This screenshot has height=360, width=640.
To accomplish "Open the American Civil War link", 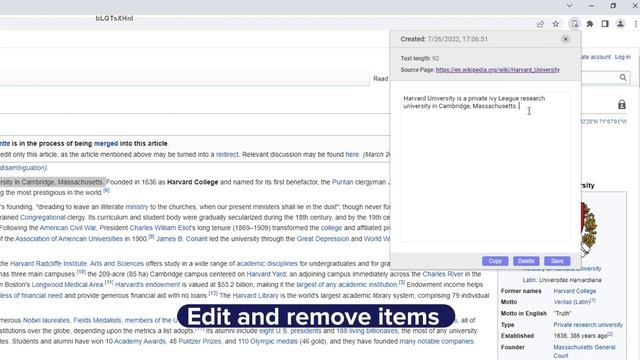I will click(x=68, y=228).
